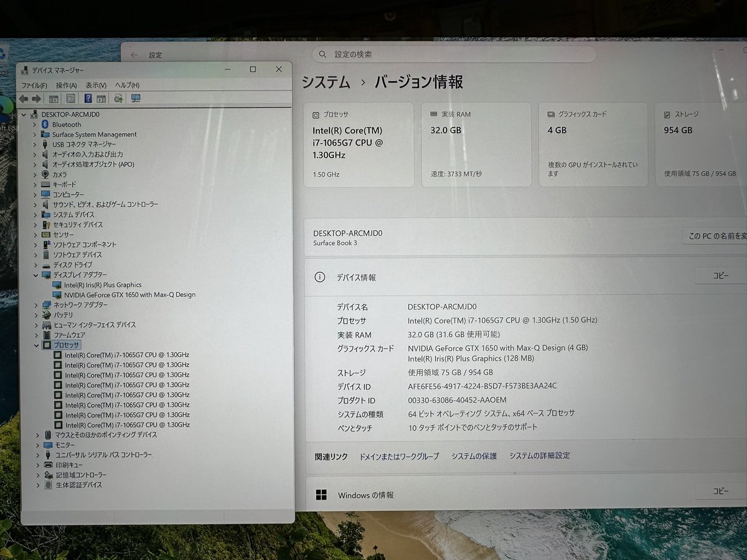Collapse the プロセッサ node
Image resolution: width=747 pixels, height=560 pixels.
(37, 345)
